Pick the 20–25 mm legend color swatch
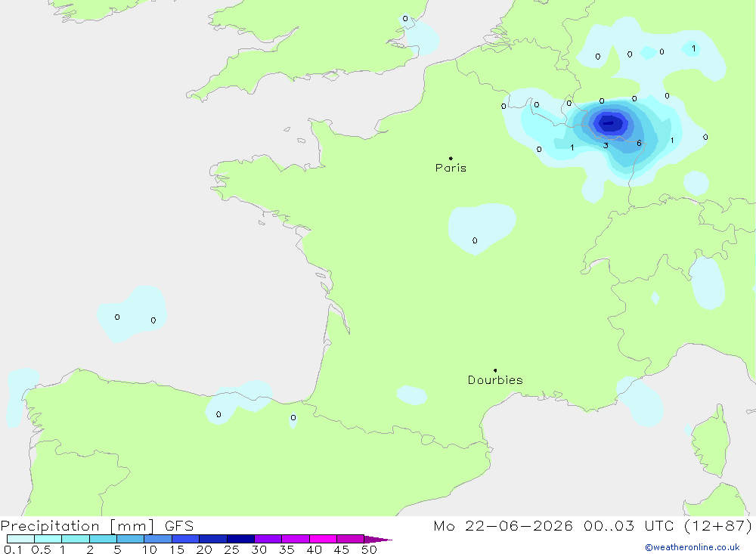756x554 pixels. [x=213, y=539]
